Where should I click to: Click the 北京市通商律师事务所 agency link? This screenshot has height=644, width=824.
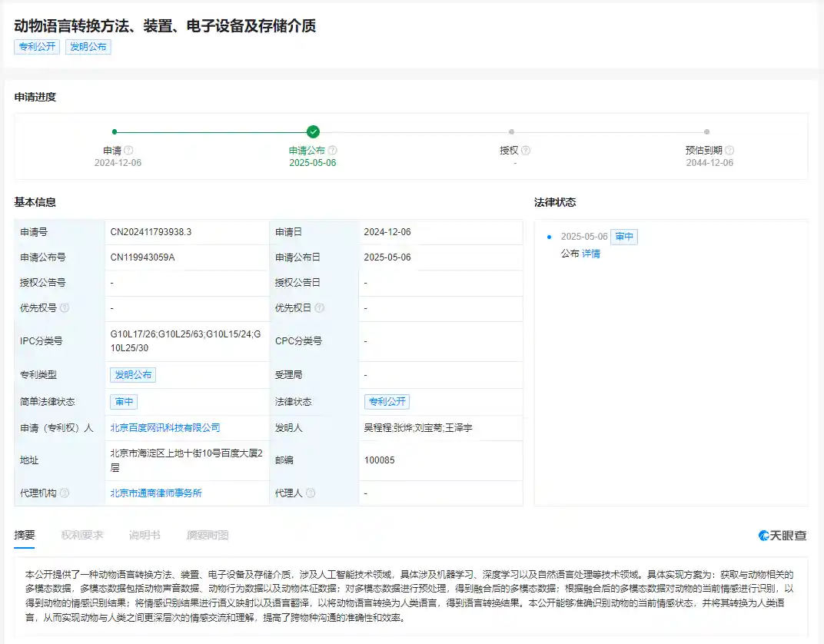(158, 493)
